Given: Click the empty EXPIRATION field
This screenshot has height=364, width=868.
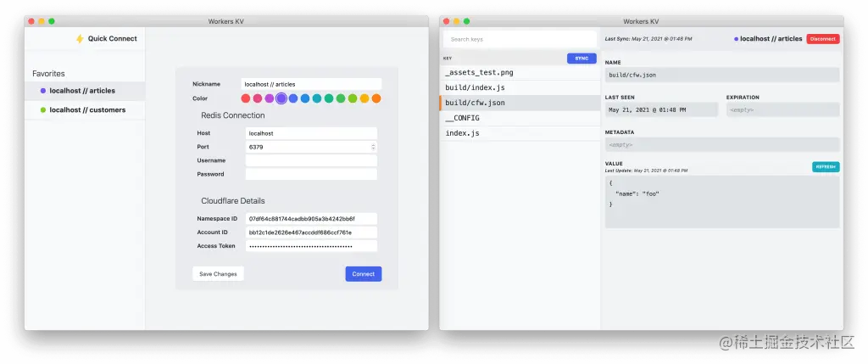Looking at the screenshot, I should (x=782, y=109).
